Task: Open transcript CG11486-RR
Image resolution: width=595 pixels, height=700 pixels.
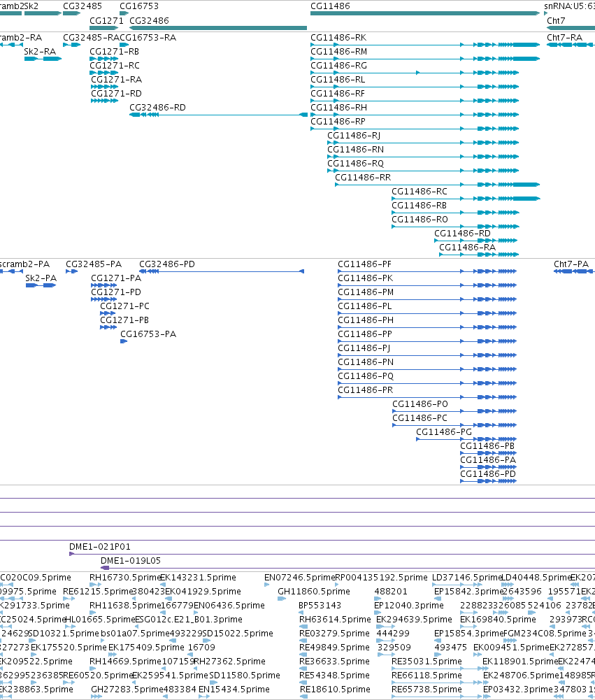Action: tap(363, 178)
